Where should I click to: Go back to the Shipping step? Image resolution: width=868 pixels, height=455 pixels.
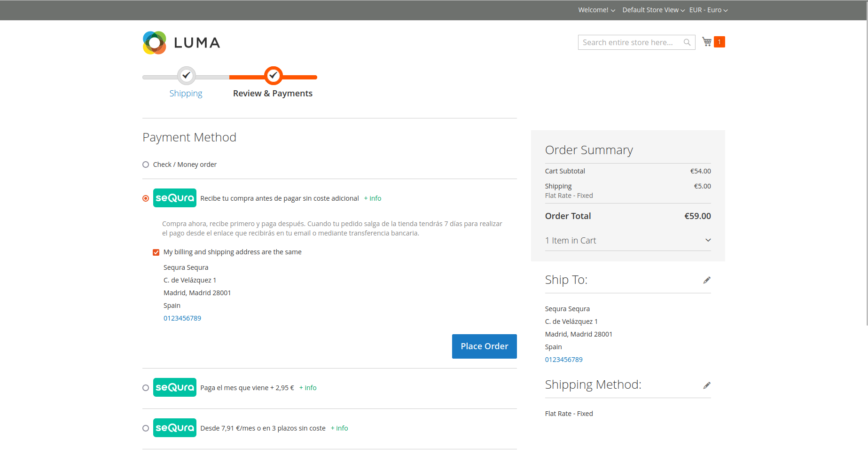point(186,94)
